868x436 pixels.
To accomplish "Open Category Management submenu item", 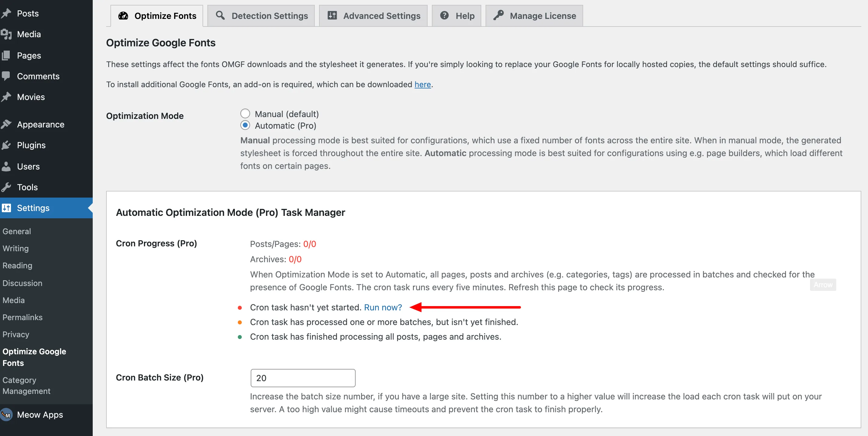I will (26, 385).
